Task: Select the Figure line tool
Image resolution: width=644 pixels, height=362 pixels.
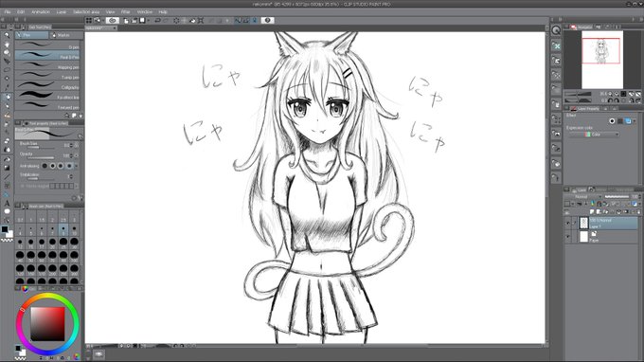Action: [7, 176]
